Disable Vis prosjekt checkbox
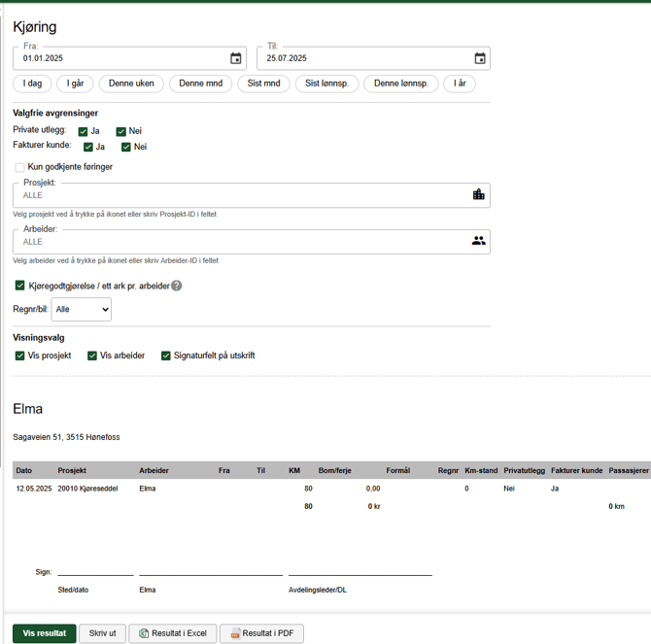 [20, 356]
